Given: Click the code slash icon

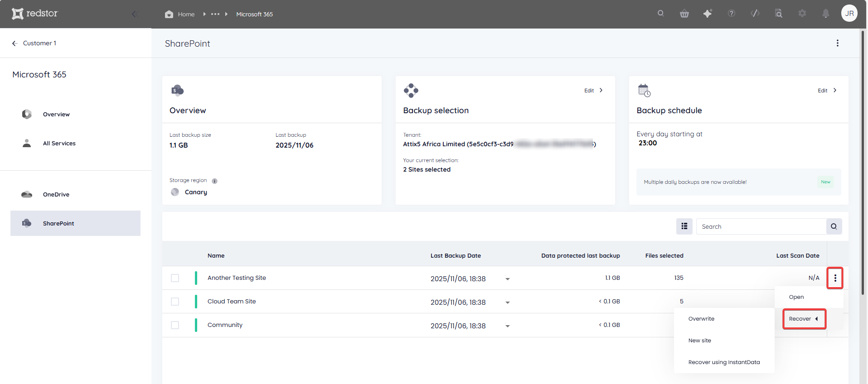Looking at the screenshot, I should pos(755,14).
